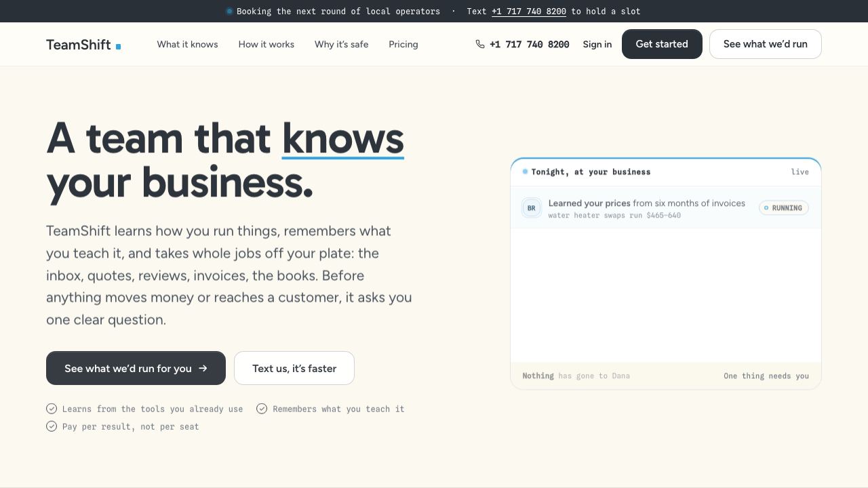Image resolution: width=868 pixels, height=488 pixels.
Task: Open Why it's safe nav link
Action: click(x=341, y=44)
